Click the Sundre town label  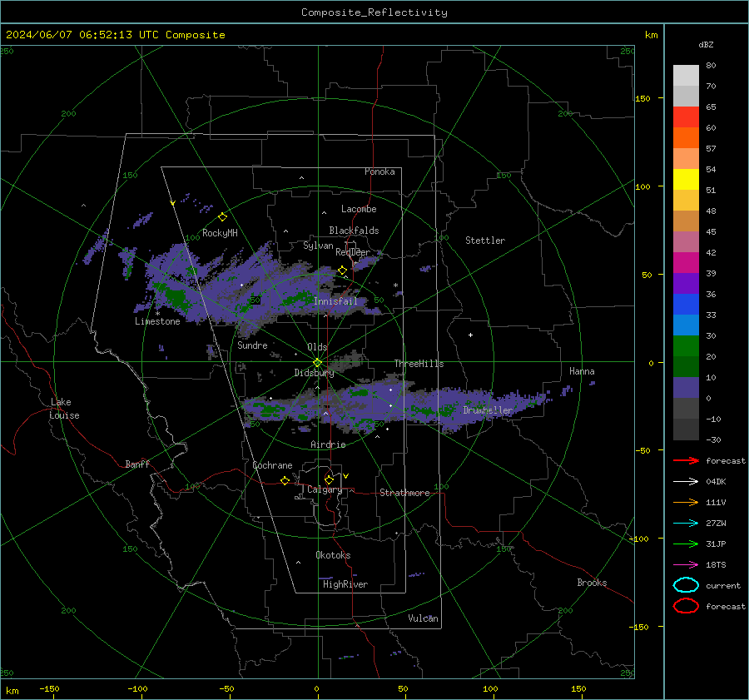252,345
